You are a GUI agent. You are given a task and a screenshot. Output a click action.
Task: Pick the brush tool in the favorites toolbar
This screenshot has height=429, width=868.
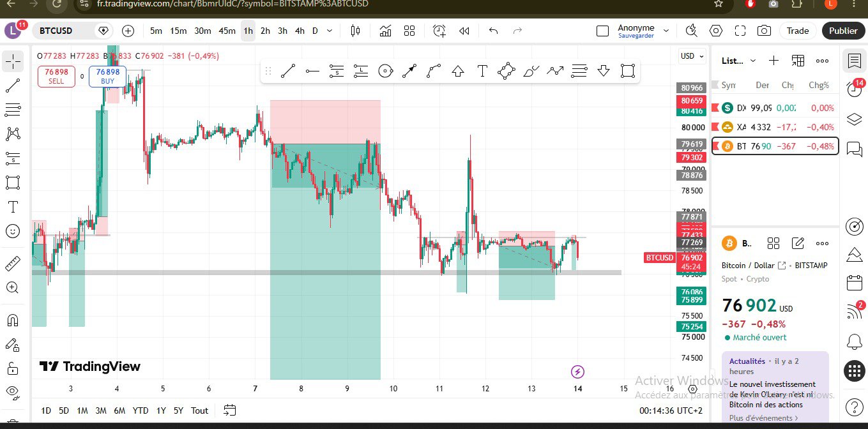coord(531,71)
